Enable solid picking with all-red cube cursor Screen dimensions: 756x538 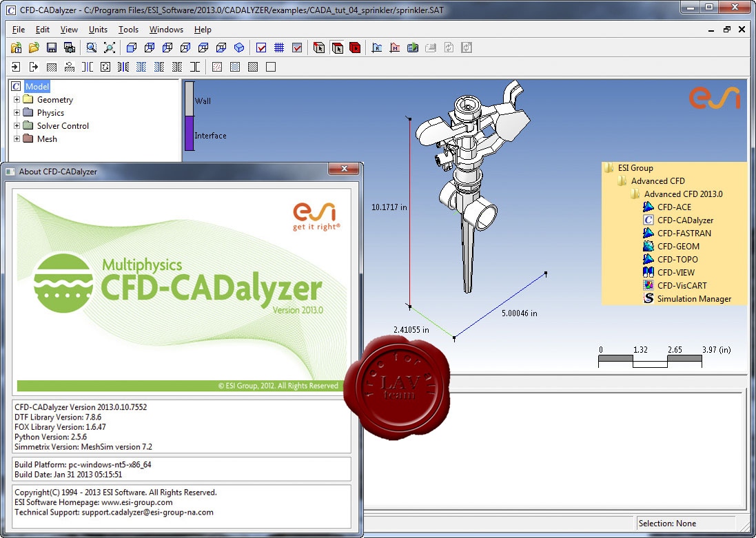tap(356, 48)
